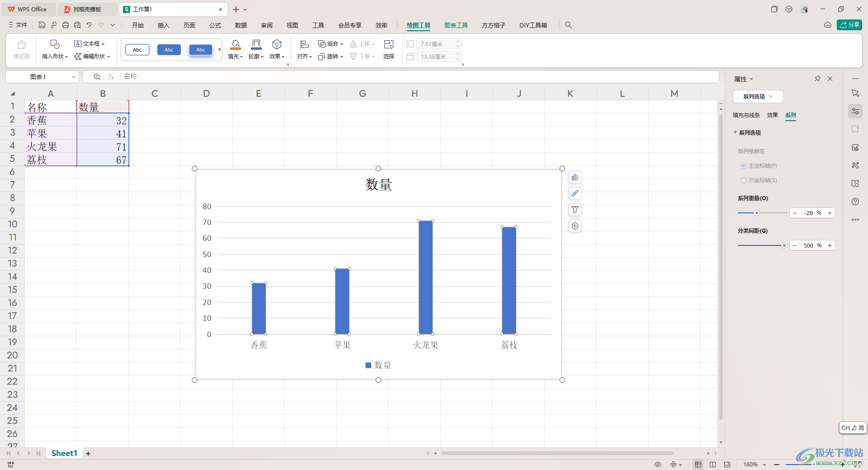The height and width of the screenshot is (470, 868).
Task: Open the Edit Shape (编辑形状) dropdown
Action: [92, 56]
